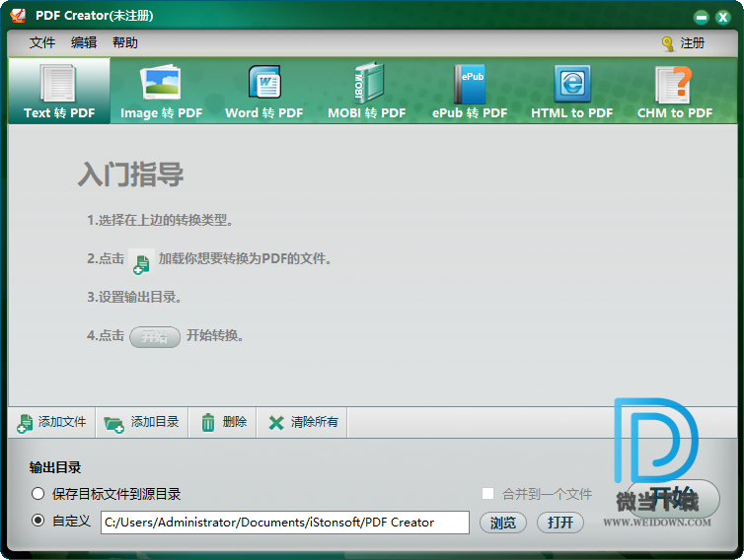Click the large 开始 start button
Screen dimensions: 744x560
(x=673, y=498)
